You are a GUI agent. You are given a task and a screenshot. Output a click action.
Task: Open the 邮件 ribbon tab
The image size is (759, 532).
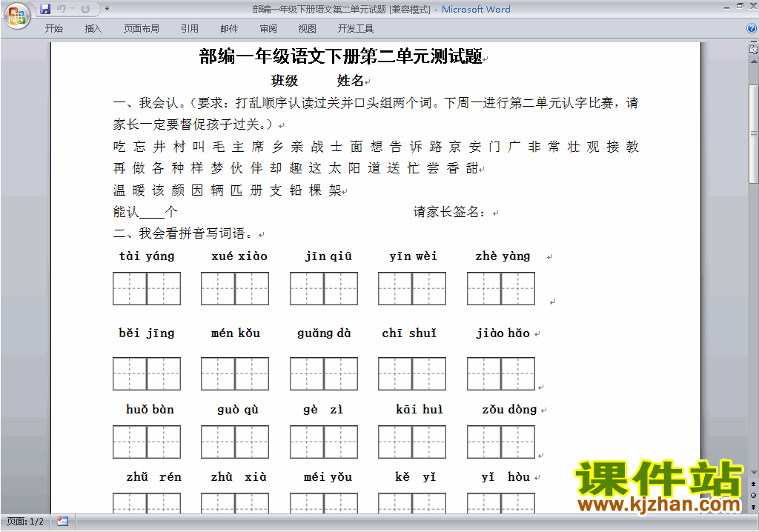(229, 29)
